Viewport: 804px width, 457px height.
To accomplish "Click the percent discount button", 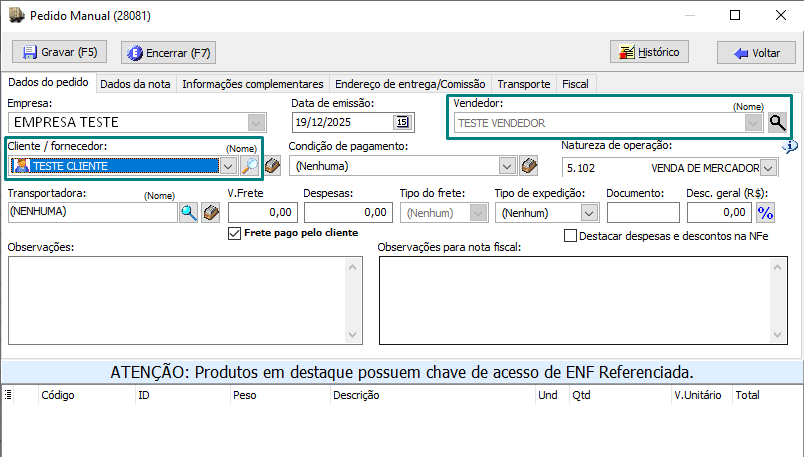I will coord(766,212).
